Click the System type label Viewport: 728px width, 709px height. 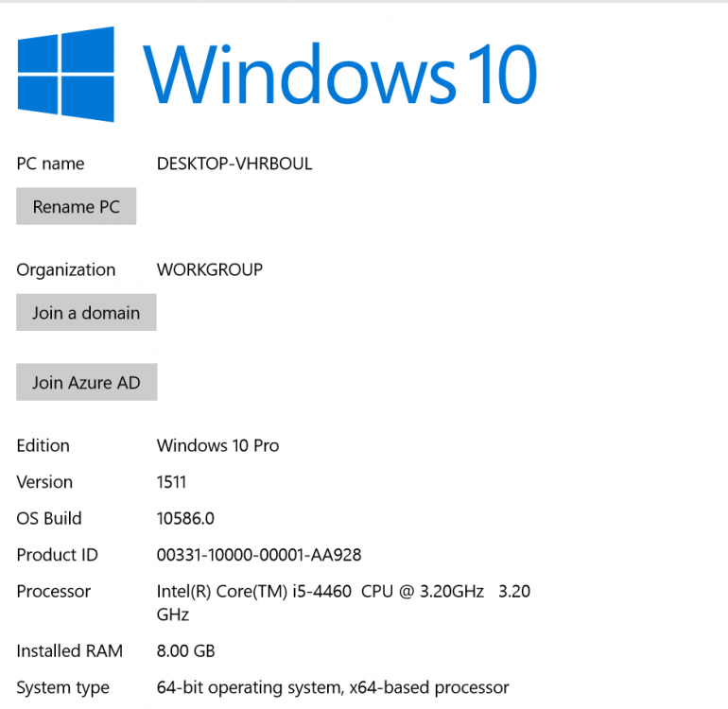pos(63,688)
